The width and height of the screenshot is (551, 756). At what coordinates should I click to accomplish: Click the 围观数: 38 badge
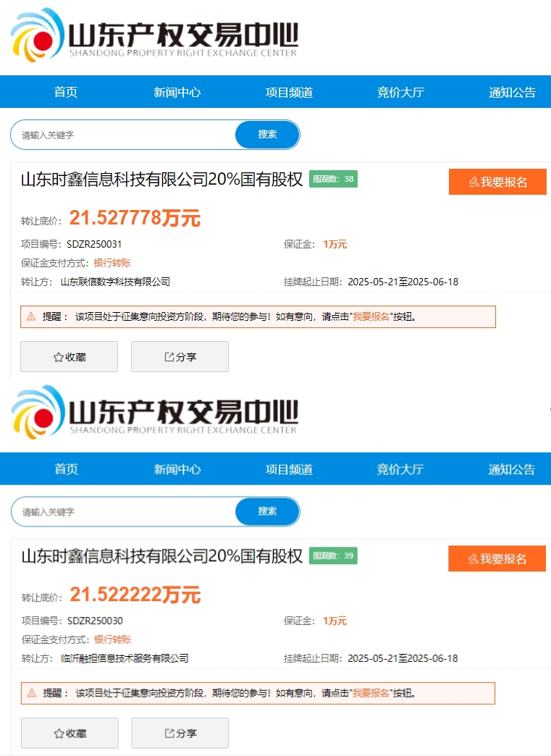[x=333, y=179]
